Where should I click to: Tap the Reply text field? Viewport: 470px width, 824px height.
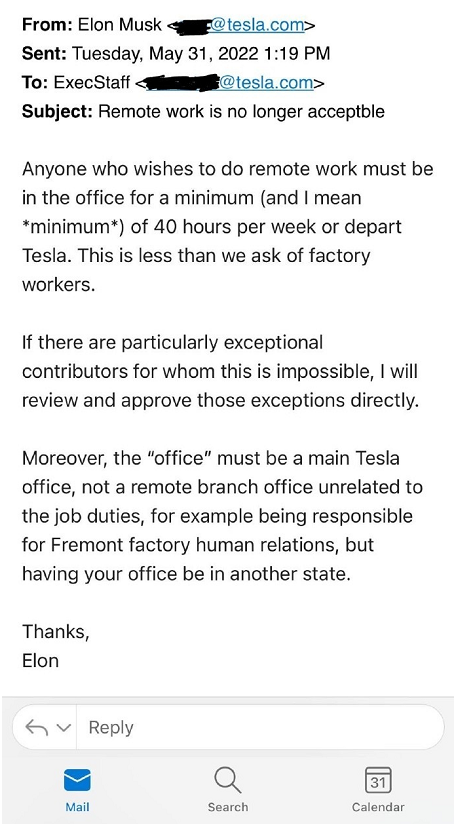pos(261,727)
